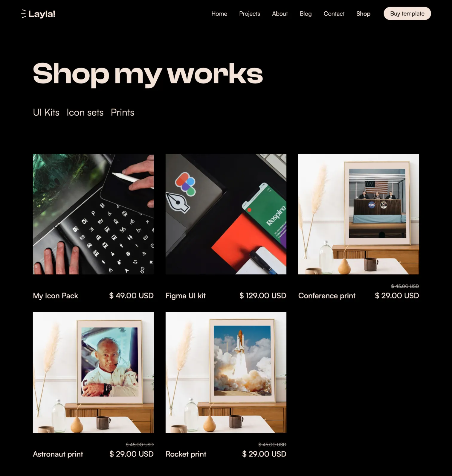Filter products by UI Kits
Screen dimensions: 452x476
[x=46, y=112]
